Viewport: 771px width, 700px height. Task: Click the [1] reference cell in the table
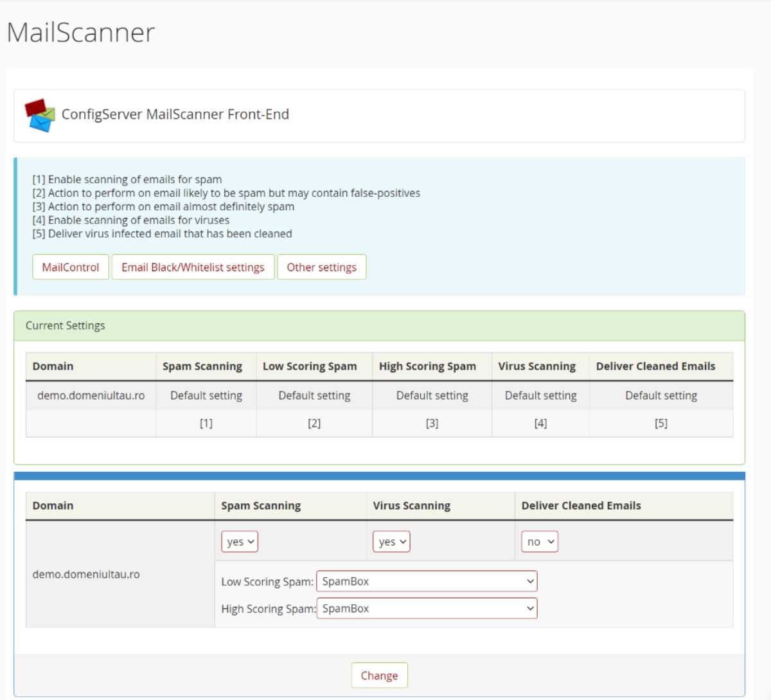point(206,423)
